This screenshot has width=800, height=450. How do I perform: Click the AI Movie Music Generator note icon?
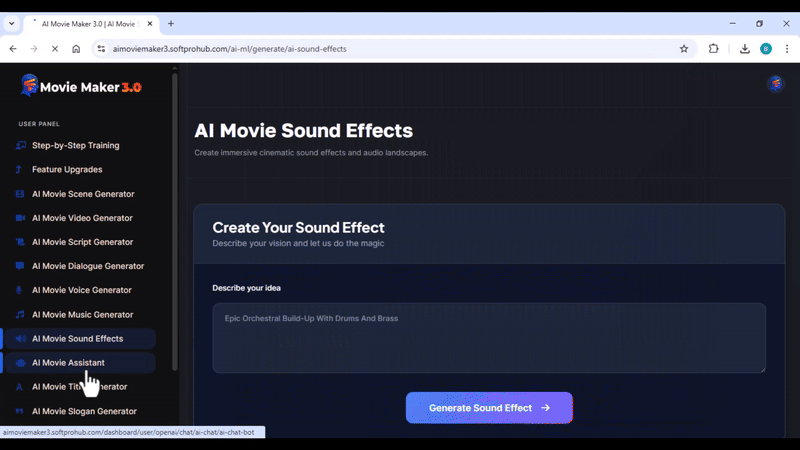pos(20,314)
